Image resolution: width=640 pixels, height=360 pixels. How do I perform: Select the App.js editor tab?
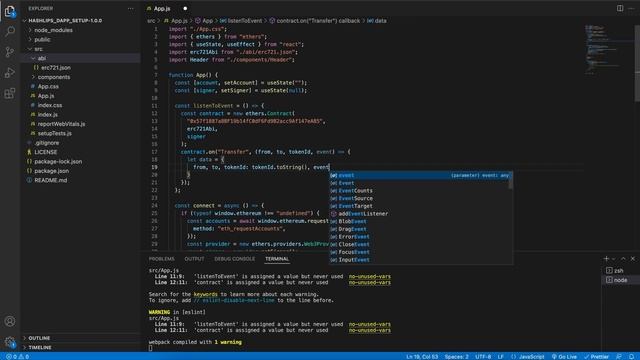point(162,9)
